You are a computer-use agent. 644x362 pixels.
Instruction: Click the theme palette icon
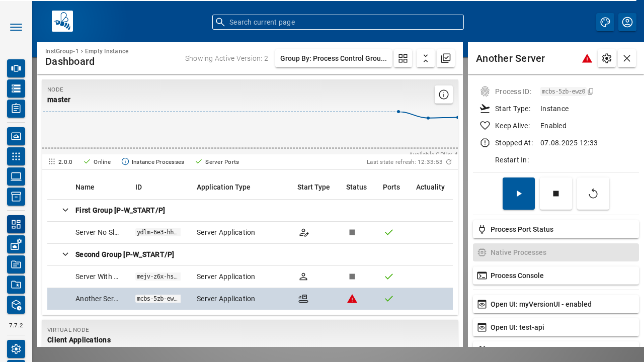pos(605,22)
